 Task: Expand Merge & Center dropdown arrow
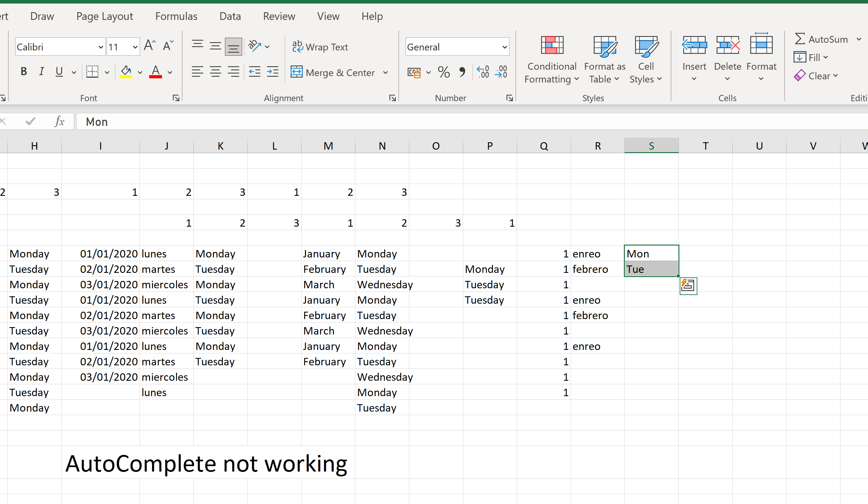386,73
